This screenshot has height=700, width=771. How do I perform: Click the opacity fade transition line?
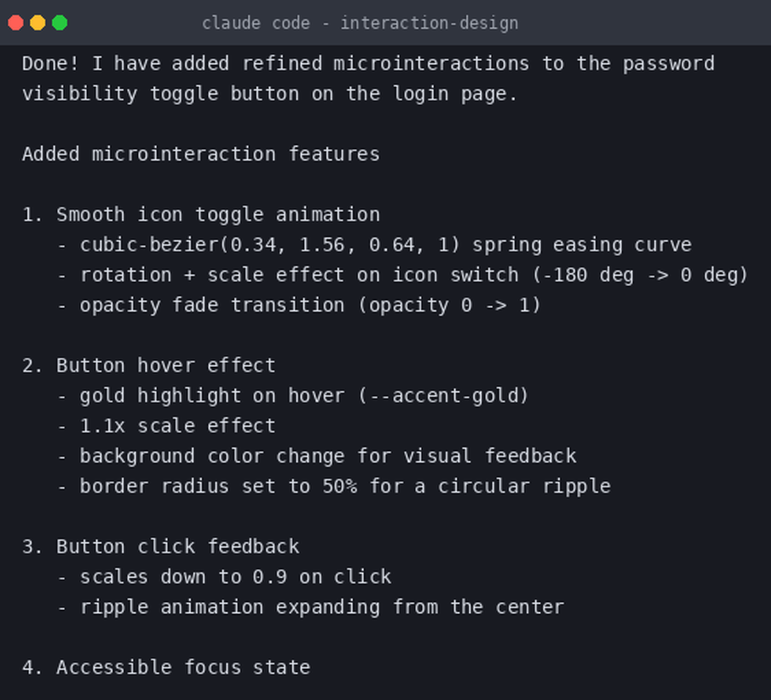[x=298, y=305]
